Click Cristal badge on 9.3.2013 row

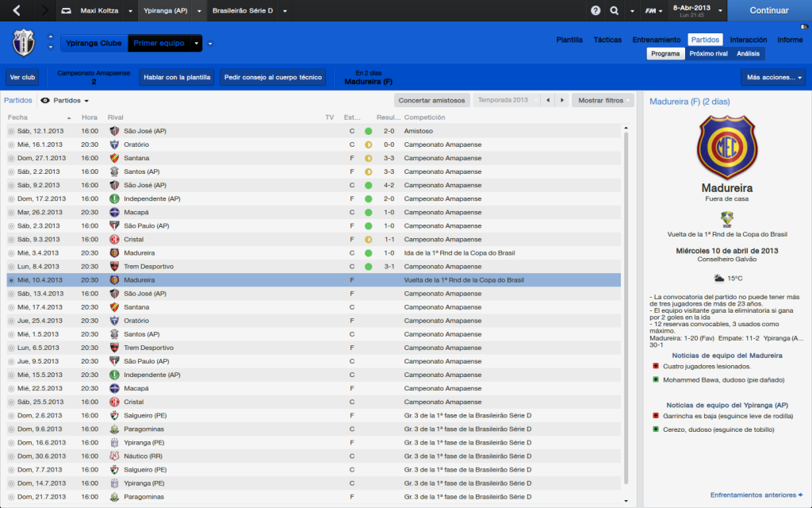[114, 240]
